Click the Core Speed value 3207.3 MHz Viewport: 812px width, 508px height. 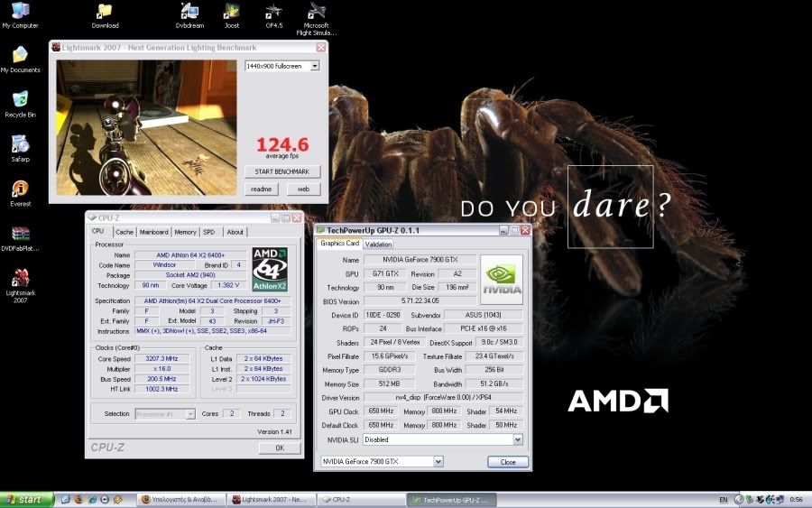click(162, 358)
